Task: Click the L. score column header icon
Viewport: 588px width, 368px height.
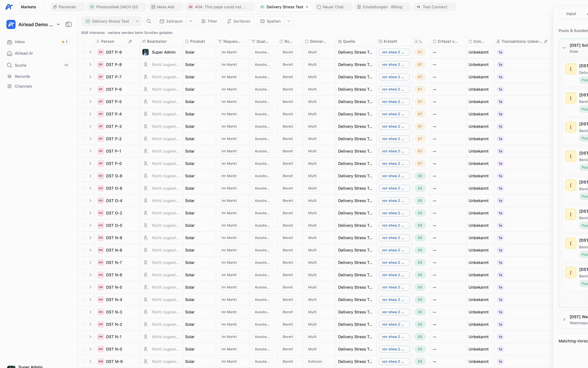Action: [416, 41]
